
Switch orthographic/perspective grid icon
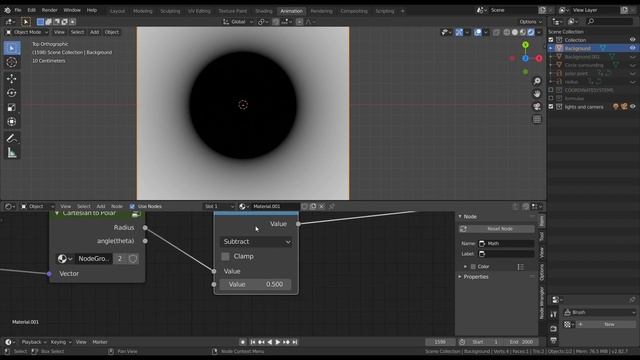[x=537, y=119]
